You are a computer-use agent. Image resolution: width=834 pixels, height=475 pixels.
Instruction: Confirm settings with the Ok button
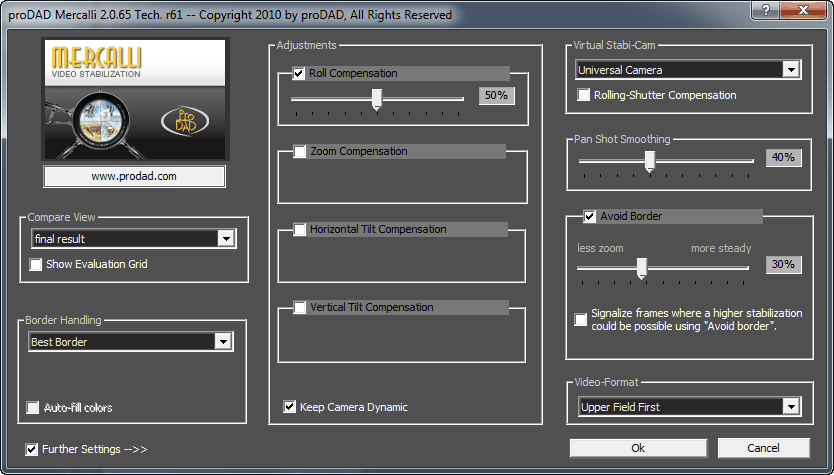click(x=638, y=448)
